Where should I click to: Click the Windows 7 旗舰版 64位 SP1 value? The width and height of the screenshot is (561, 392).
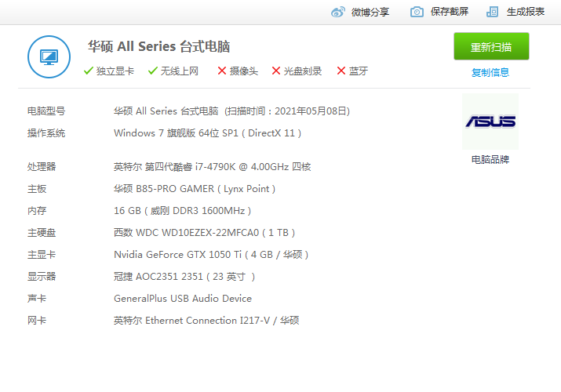(x=207, y=133)
